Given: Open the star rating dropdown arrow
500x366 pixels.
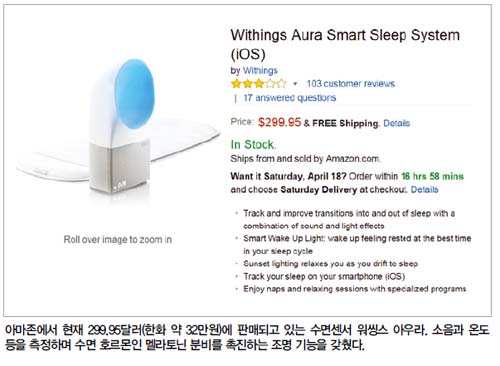Looking at the screenshot, I should [x=295, y=84].
